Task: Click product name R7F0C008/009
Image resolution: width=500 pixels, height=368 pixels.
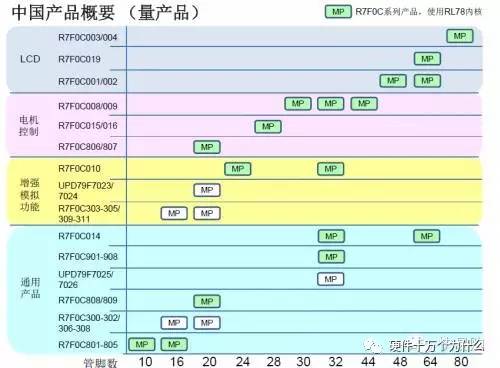Action: pos(88,106)
